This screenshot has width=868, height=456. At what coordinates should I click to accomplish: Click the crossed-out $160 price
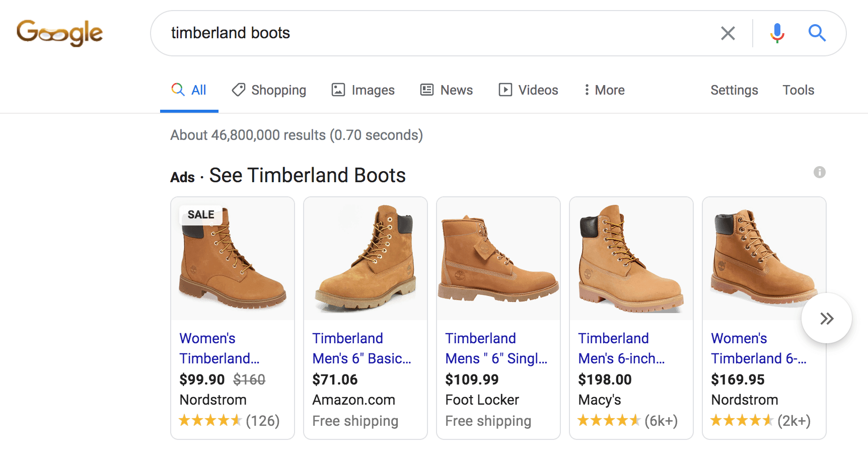pos(249,379)
